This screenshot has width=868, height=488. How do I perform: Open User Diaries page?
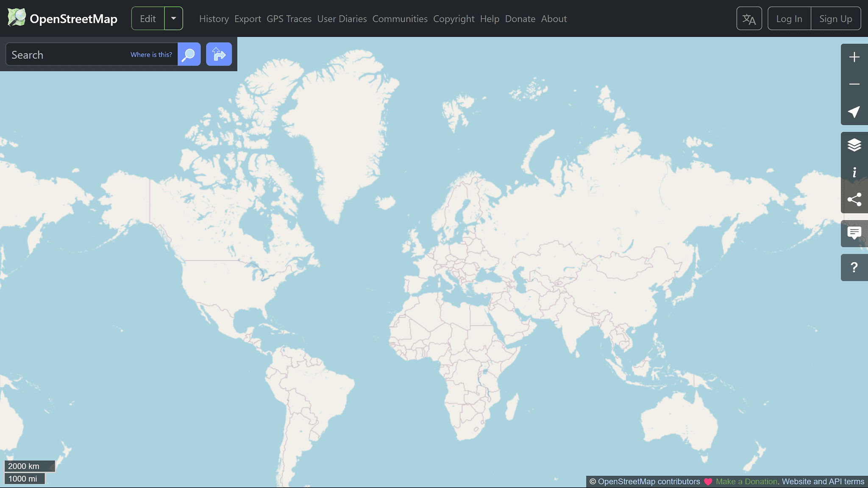[342, 19]
